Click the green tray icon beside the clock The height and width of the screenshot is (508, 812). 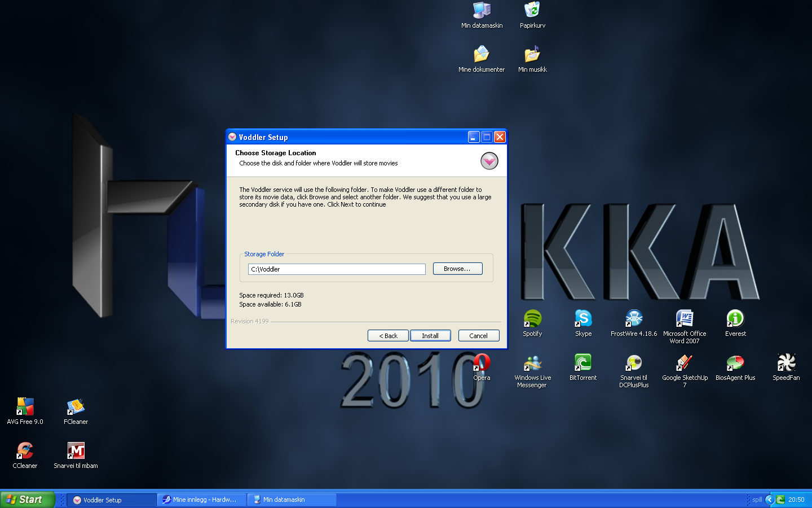780,500
